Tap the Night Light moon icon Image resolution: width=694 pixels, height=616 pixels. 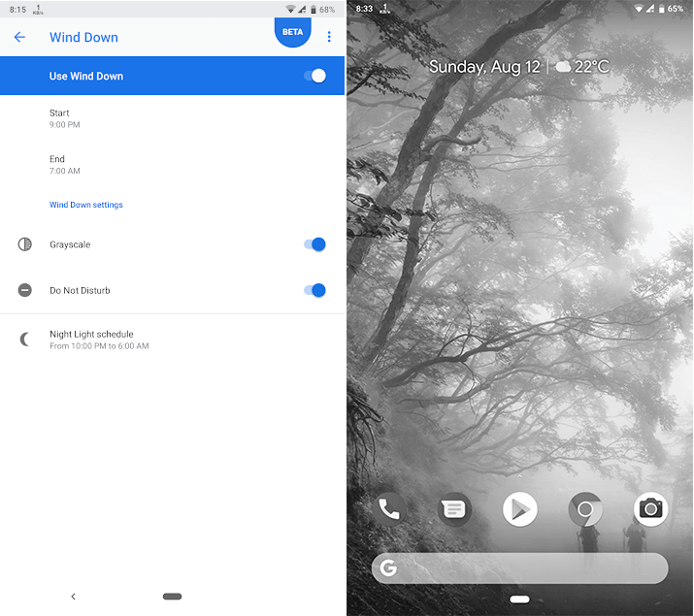(x=25, y=340)
